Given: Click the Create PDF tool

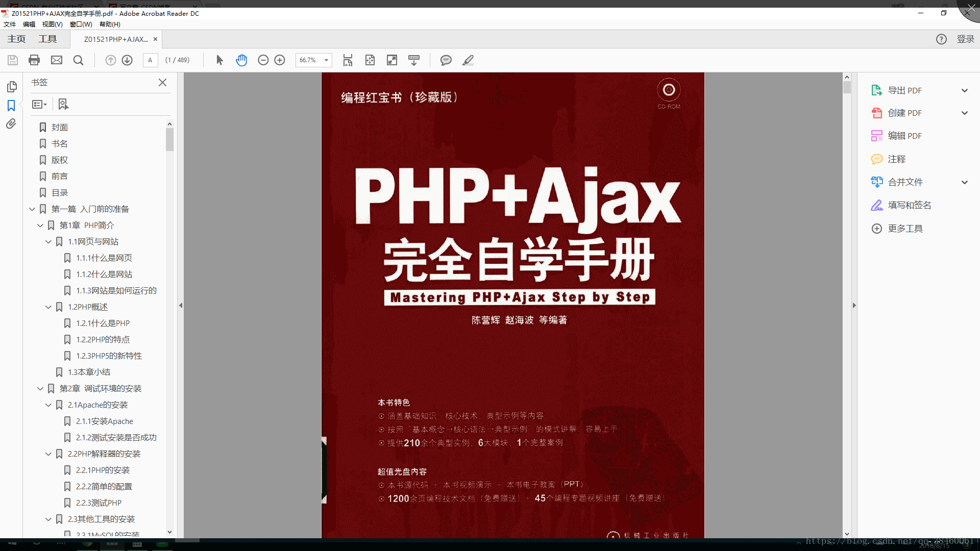Looking at the screenshot, I should [904, 113].
